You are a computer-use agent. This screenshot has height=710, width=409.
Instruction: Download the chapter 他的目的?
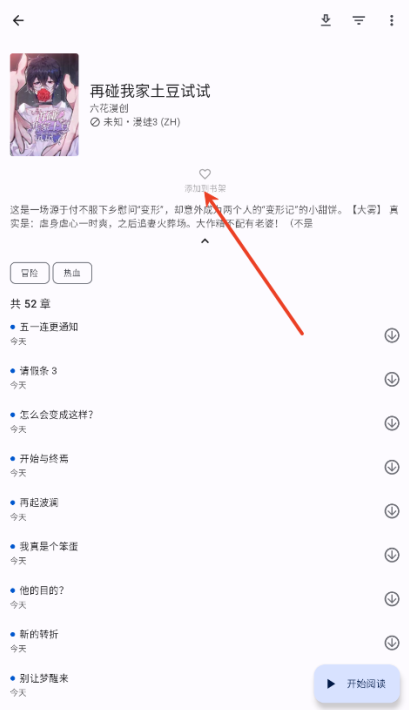[392, 599]
